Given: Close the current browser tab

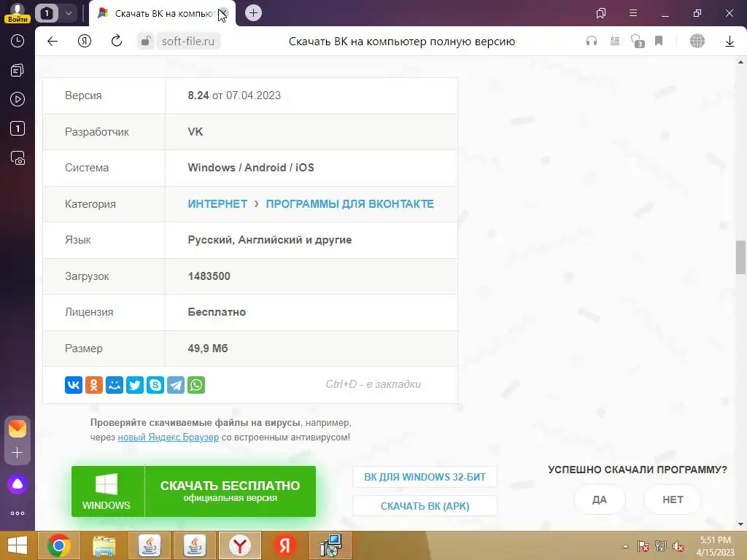Looking at the screenshot, I should point(224,13).
